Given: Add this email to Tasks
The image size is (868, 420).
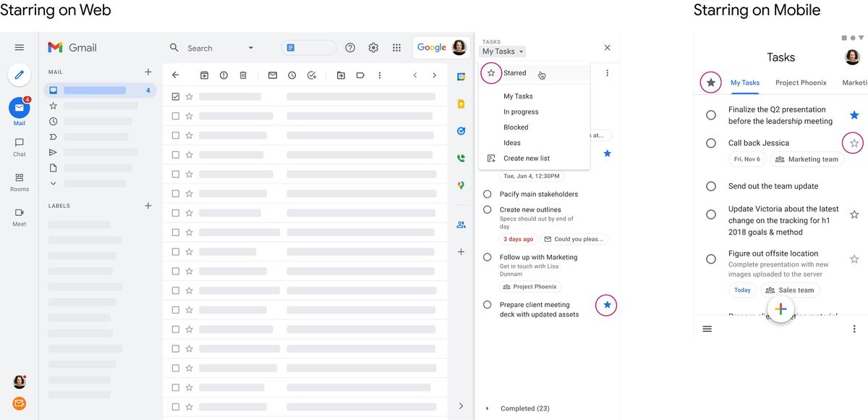Looking at the screenshot, I should [312, 75].
